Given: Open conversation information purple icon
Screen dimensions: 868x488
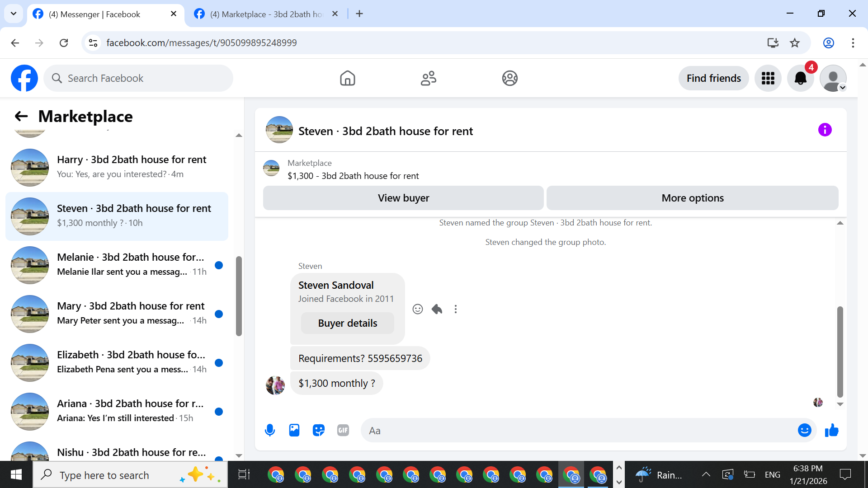Looking at the screenshot, I should coord(825,130).
